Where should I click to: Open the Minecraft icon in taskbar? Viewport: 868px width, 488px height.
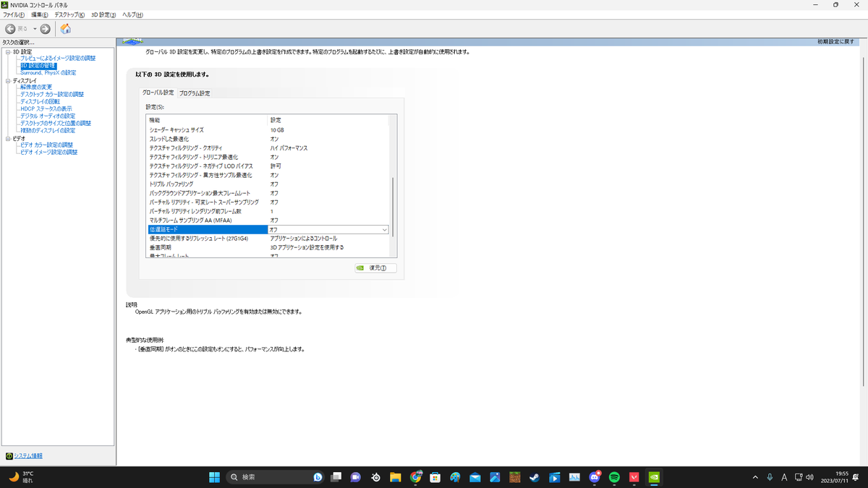(515, 477)
